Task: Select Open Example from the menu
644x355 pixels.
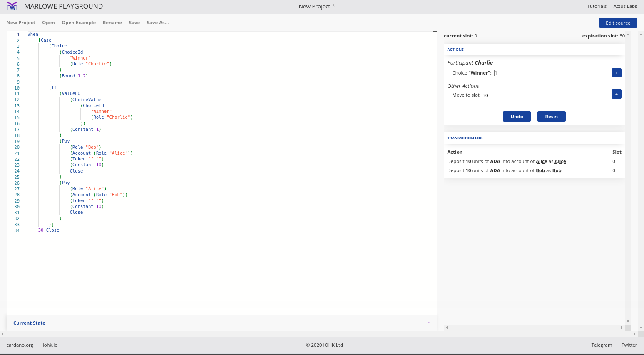Action: (79, 22)
